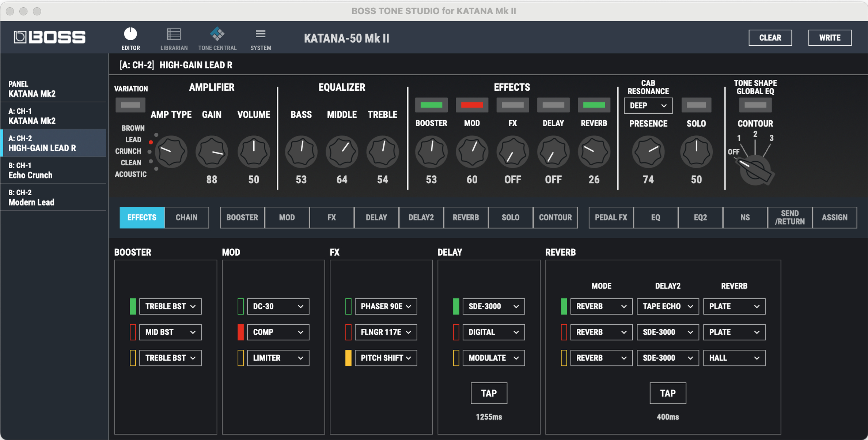Open the PEDAL FX tab
This screenshot has height=440, width=868.
coord(611,217)
